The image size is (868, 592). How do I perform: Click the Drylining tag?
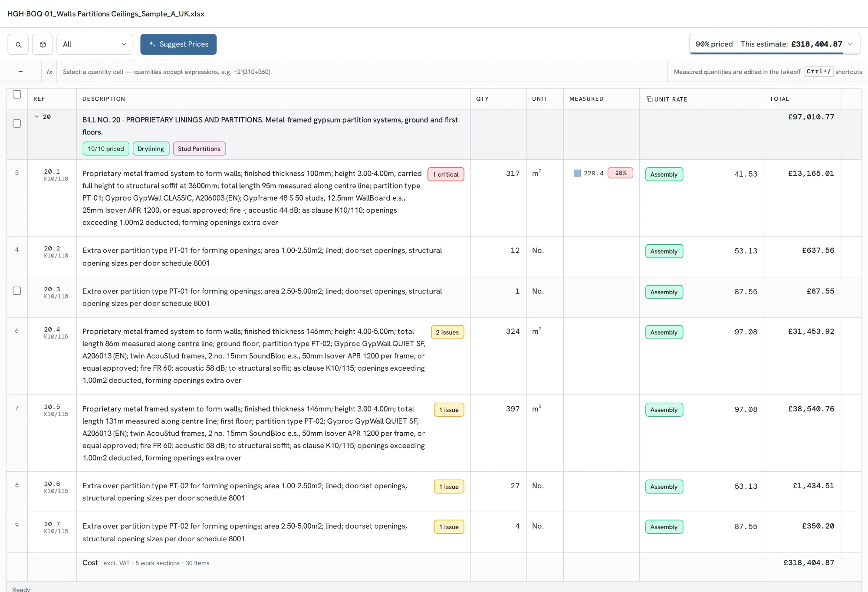pos(151,149)
